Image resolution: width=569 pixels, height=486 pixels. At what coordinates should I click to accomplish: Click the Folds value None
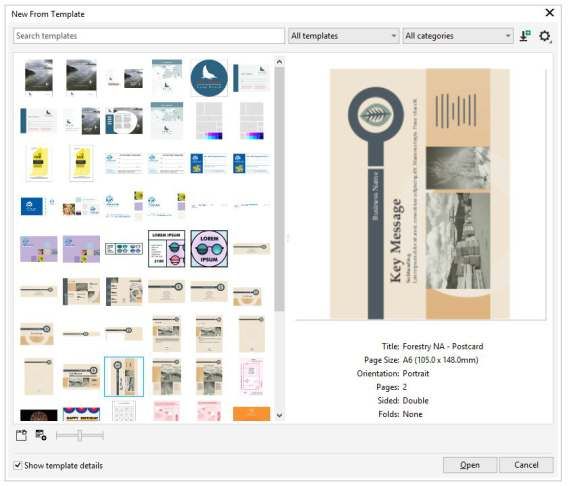(x=412, y=414)
